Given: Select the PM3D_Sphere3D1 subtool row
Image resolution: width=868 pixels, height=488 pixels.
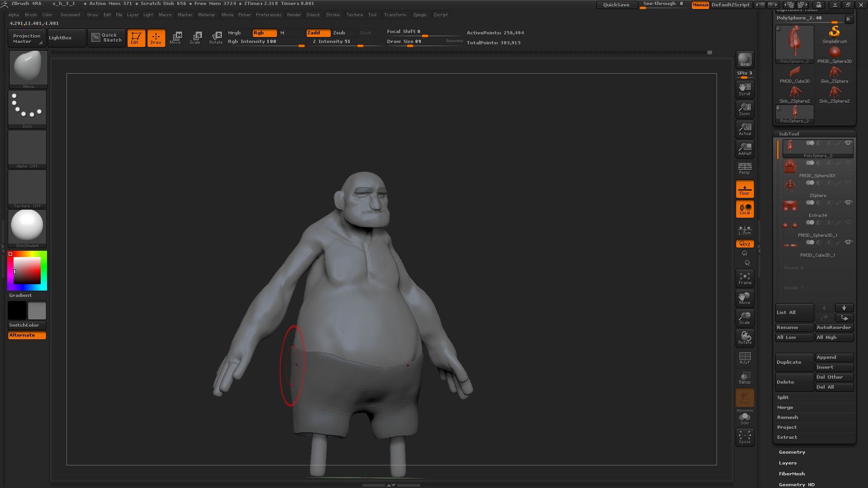Looking at the screenshot, I should 817,168.
